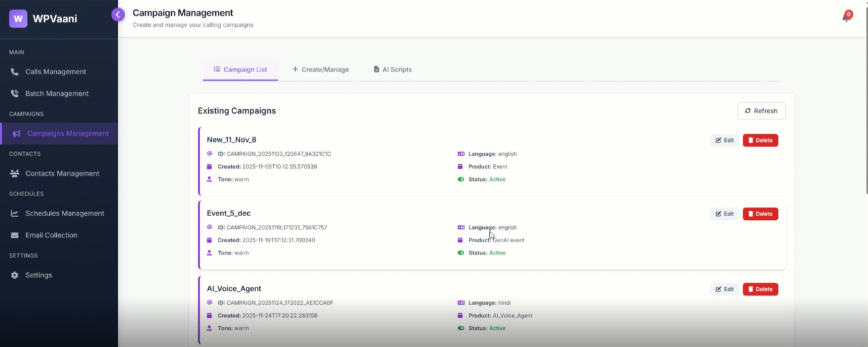Edit the AI_Voice_Agent campaign
Image resolution: width=868 pixels, height=347 pixels.
click(724, 289)
